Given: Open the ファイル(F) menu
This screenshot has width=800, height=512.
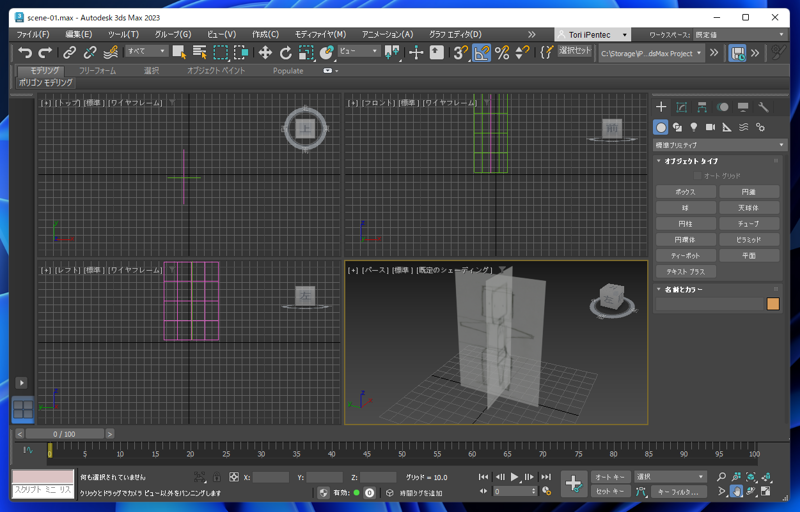Looking at the screenshot, I should pyautogui.click(x=33, y=35).
